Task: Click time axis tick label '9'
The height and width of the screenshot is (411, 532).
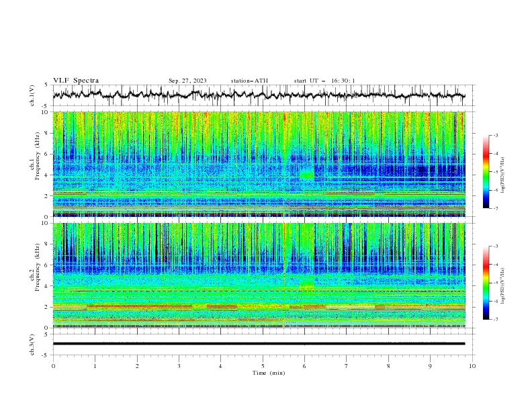Action: (430, 366)
